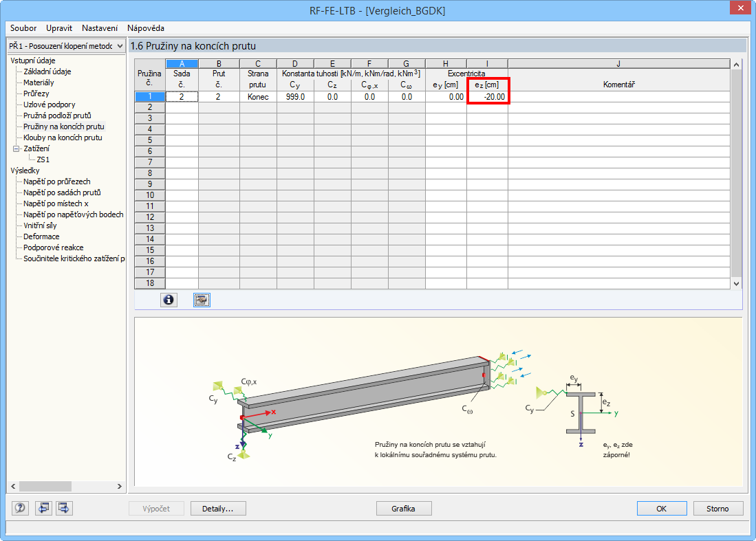This screenshot has height=541, width=756.
Task: Open Napětí po napěťových bodech results
Action: (74, 215)
